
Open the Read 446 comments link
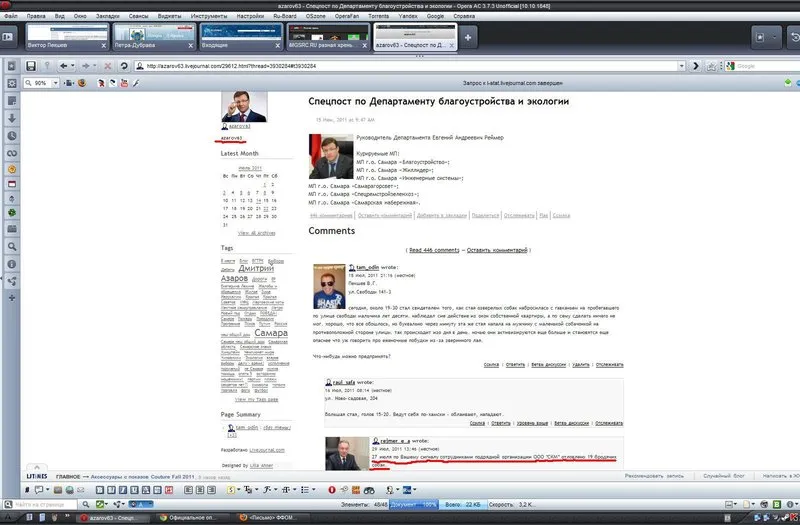click(x=434, y=251)
